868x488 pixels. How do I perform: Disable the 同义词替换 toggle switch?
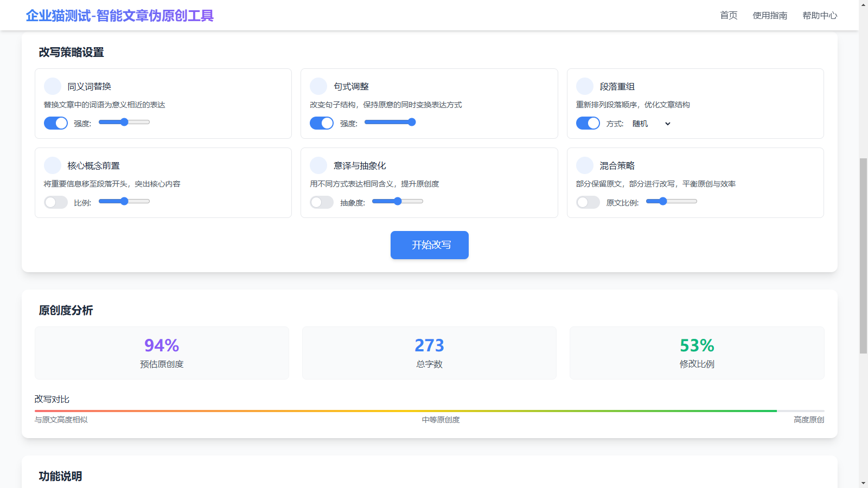point(56,123)
